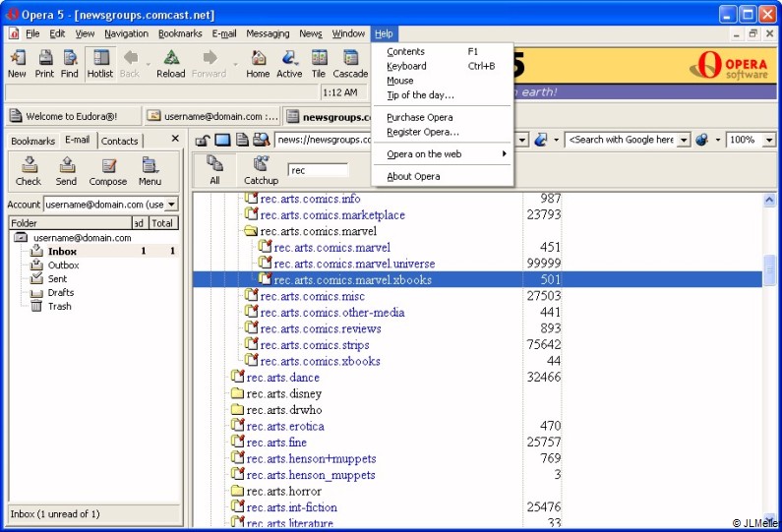Click the newsgroup list scrollbar thumb
The image size is (782, 532).
tap(769, 270)
